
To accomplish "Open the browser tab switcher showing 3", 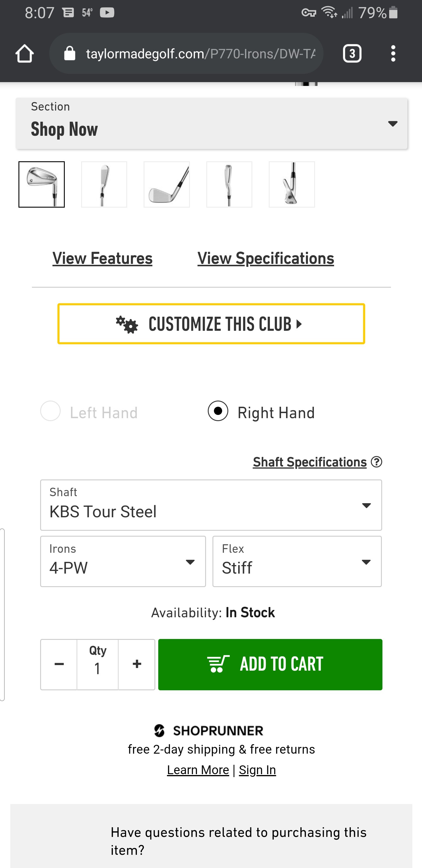I will tap(352, 54).
